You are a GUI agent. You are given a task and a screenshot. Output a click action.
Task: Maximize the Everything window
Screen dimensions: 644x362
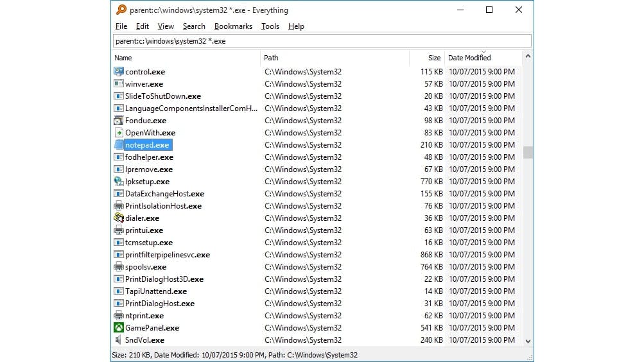(x=489, y=10)
